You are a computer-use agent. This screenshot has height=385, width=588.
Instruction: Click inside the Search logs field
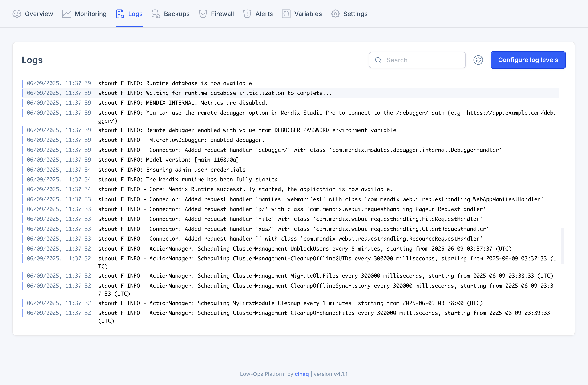pyautogui.click(x=420, y=60)
